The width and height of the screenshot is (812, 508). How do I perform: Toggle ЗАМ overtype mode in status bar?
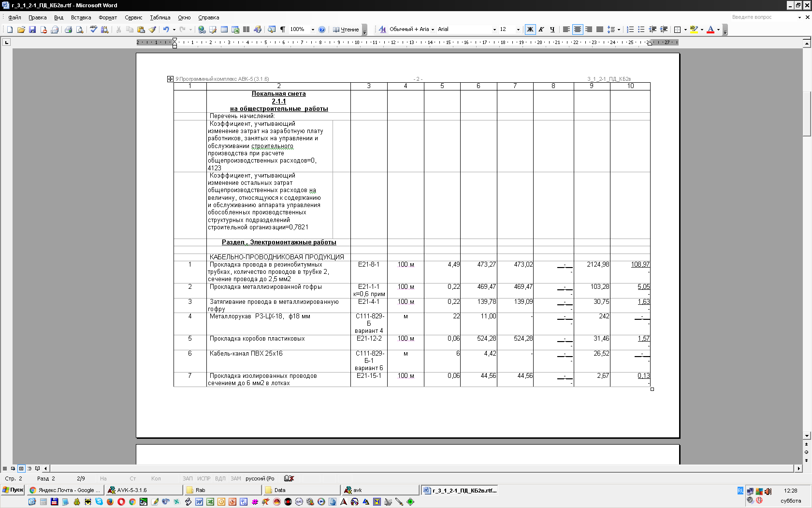[235, 478]
